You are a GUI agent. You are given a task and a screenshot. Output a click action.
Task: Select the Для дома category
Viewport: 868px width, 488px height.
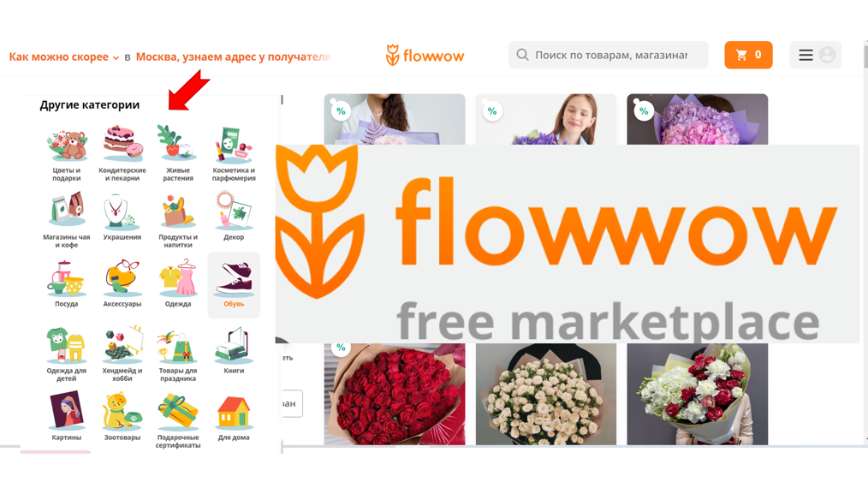(234, 418)
